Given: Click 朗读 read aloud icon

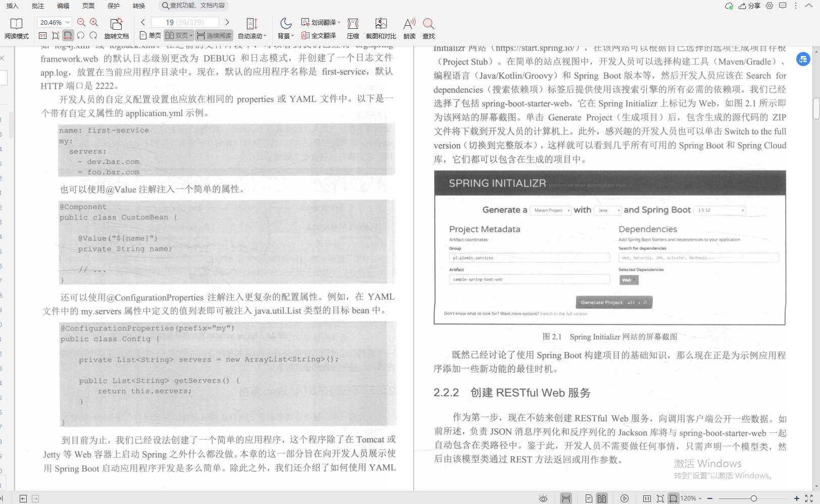Looking at the screenshot, I should pyautogui.click(x=409, y=28).
